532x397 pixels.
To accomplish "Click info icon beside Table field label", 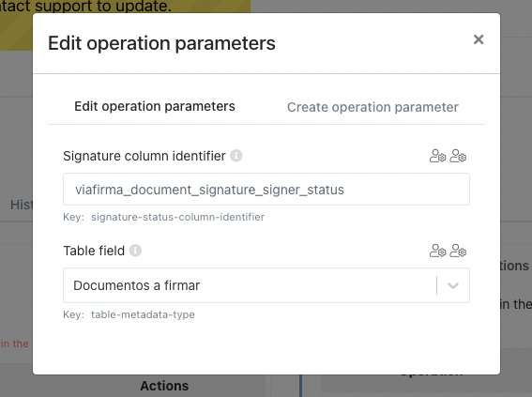I will click(135, 251).
